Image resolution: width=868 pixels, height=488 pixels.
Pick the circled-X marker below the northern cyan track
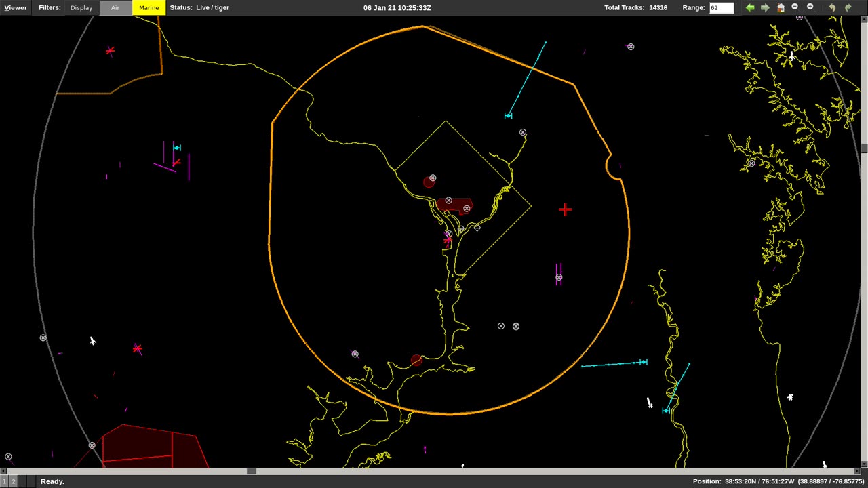523,132
